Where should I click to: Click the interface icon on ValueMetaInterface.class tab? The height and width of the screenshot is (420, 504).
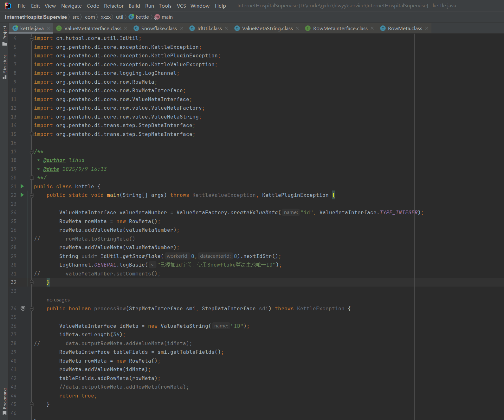click(59, 28)
